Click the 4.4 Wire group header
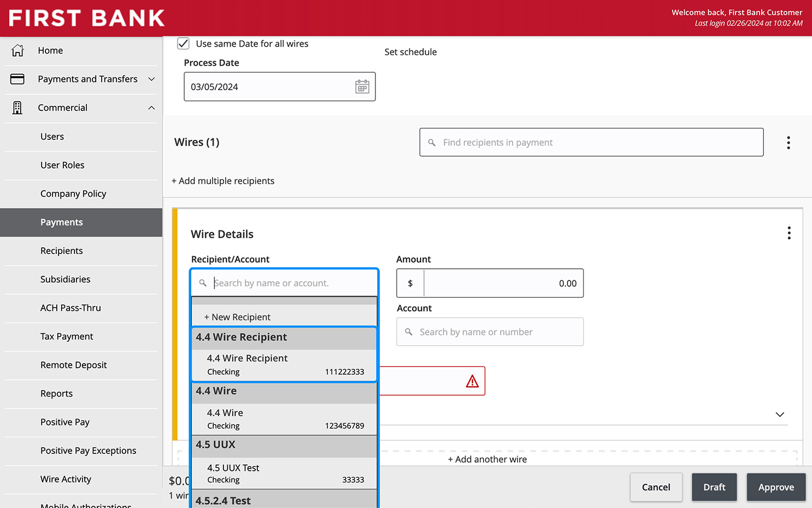812x508 pixels. tap(284, 391)
